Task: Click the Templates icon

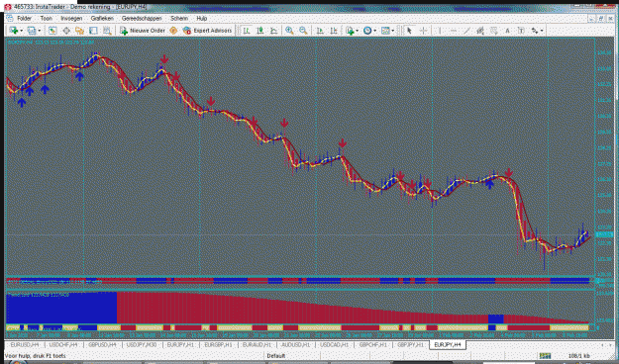Action: point(385,31)
